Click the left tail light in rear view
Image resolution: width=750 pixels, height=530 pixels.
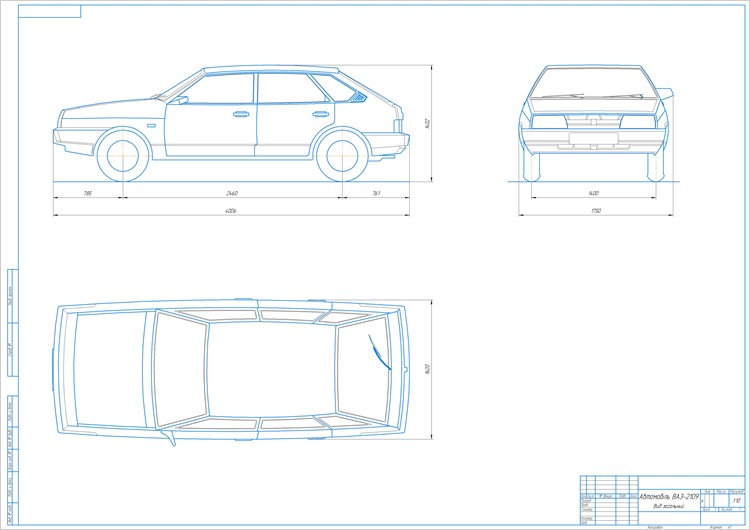(549, 121)
